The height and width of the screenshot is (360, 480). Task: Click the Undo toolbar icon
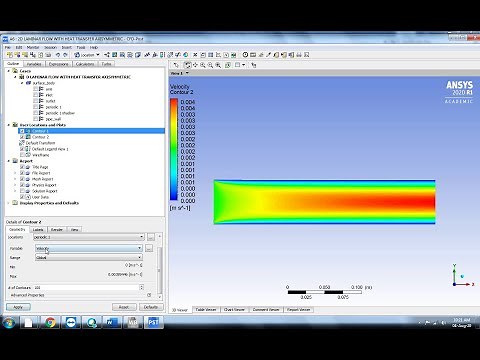[x=58, y=55]
